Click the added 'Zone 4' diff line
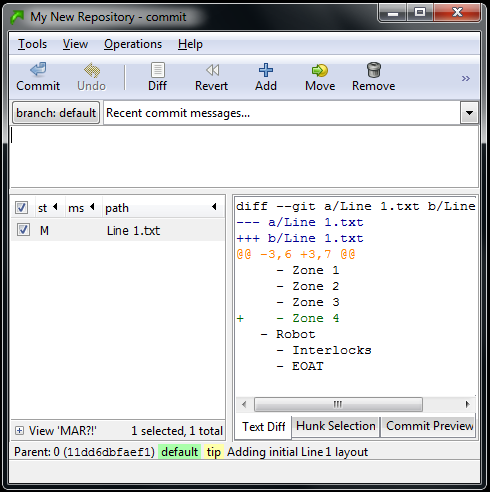The width and height of the screenshot is (490, 492). [288, 318]
